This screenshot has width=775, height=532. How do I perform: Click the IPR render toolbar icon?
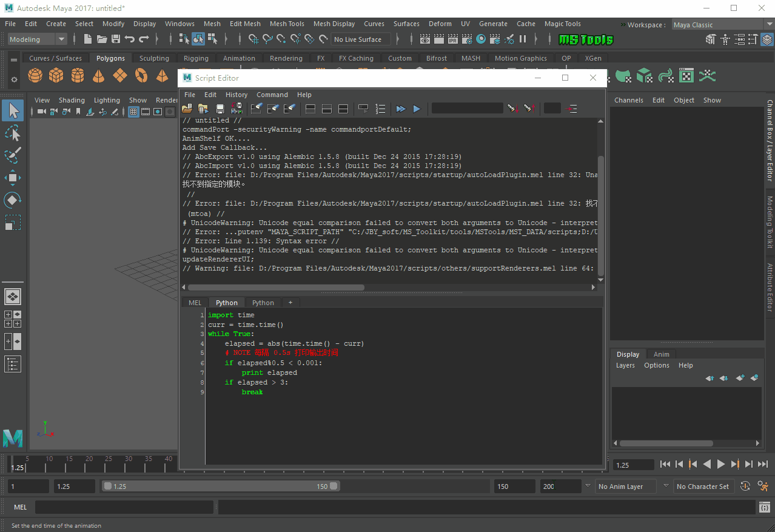click(452, 39)
